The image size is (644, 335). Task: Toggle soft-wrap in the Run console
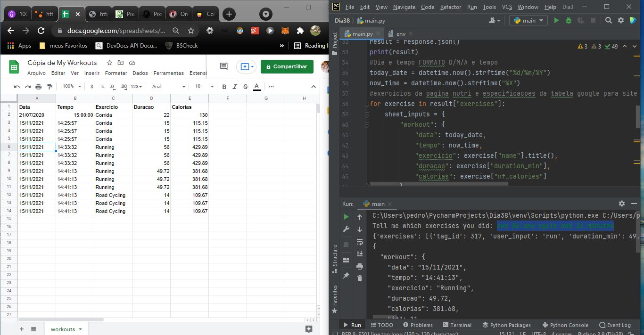coord(360,242)
